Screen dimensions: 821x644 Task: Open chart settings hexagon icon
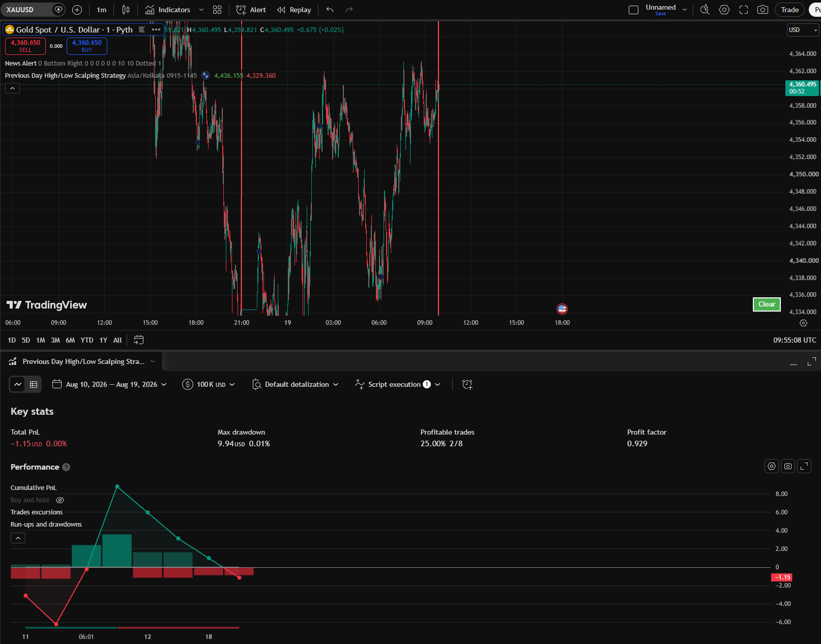[724, 10]
